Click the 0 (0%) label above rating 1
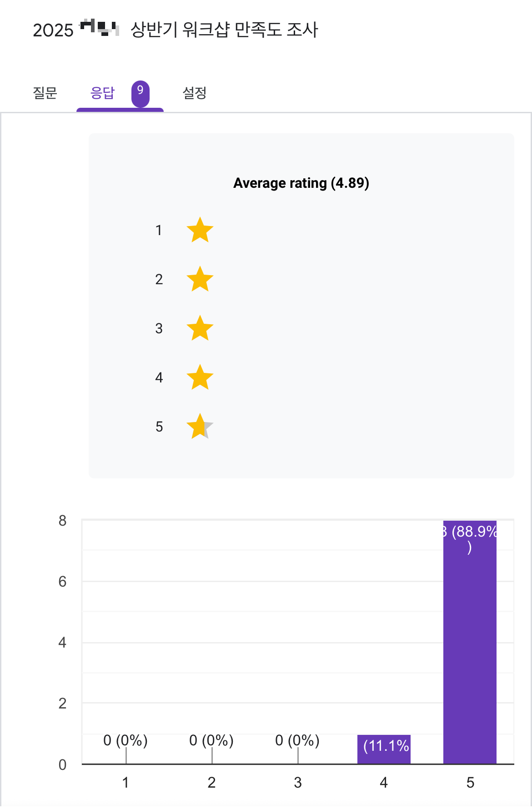This screenshot has height=809, width=532. 125,740
